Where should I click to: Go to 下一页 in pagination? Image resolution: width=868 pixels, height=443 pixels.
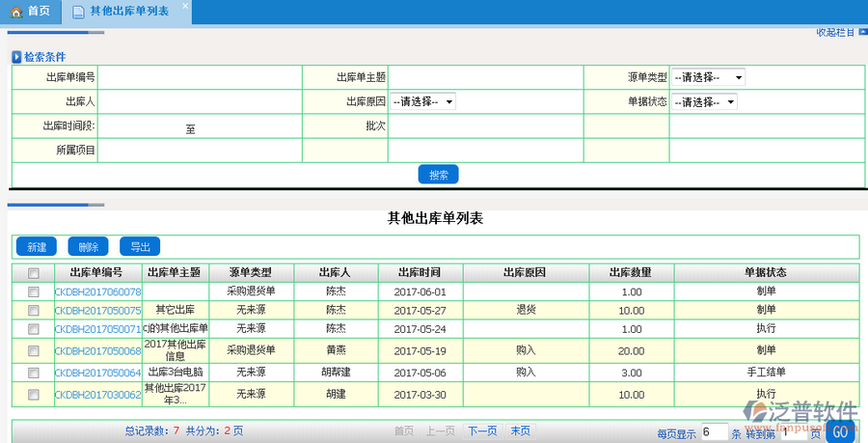482,430
